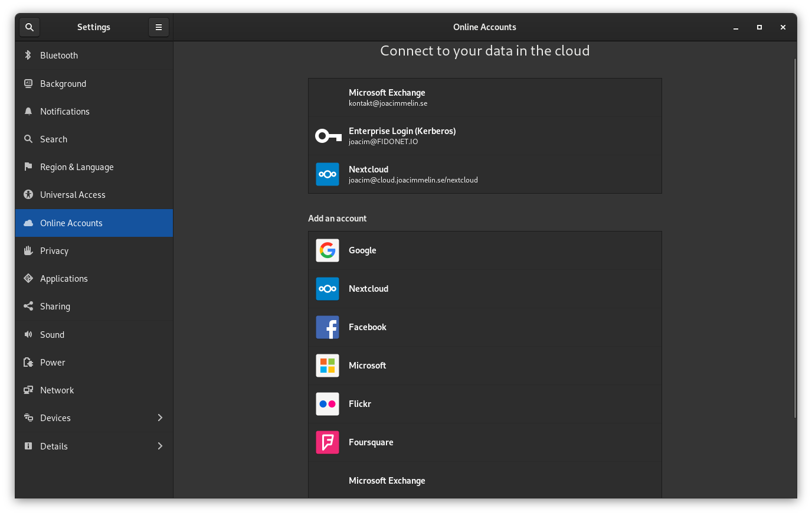Select Applications in the sidebar
Screen dimensions: 812x515
(94, 279)
